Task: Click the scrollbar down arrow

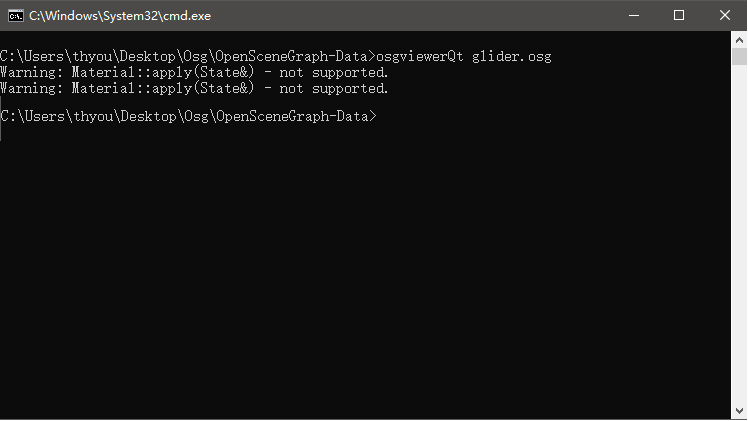Action: tap(738, 411)
